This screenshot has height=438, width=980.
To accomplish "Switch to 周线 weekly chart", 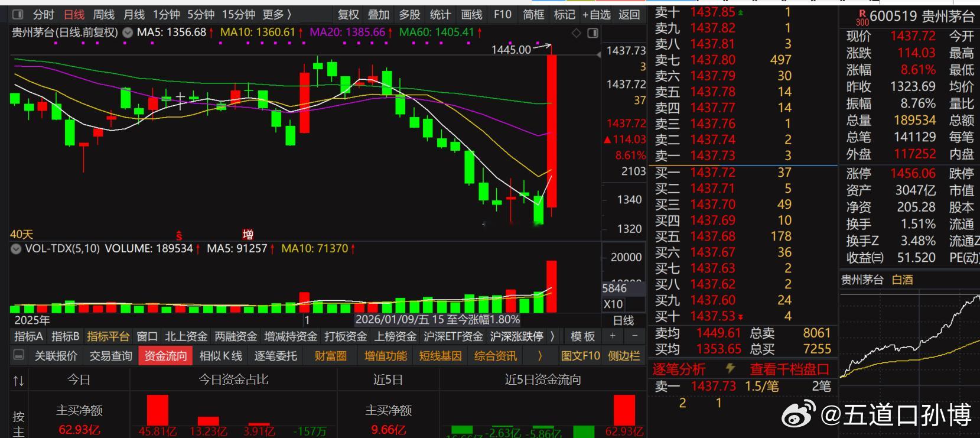I will tap(104, 14).
